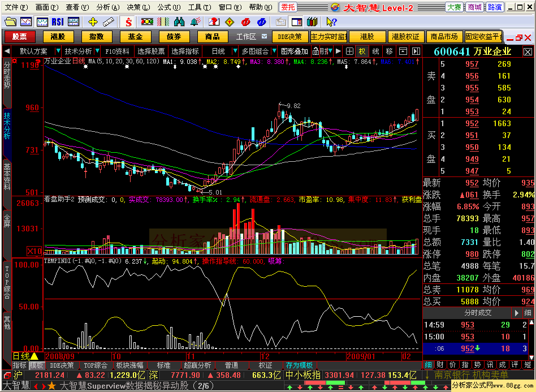Viewport: 536px width, 392px height.
Task: Click the ×10 volume scale label
Action: click(x=34, y=251)
